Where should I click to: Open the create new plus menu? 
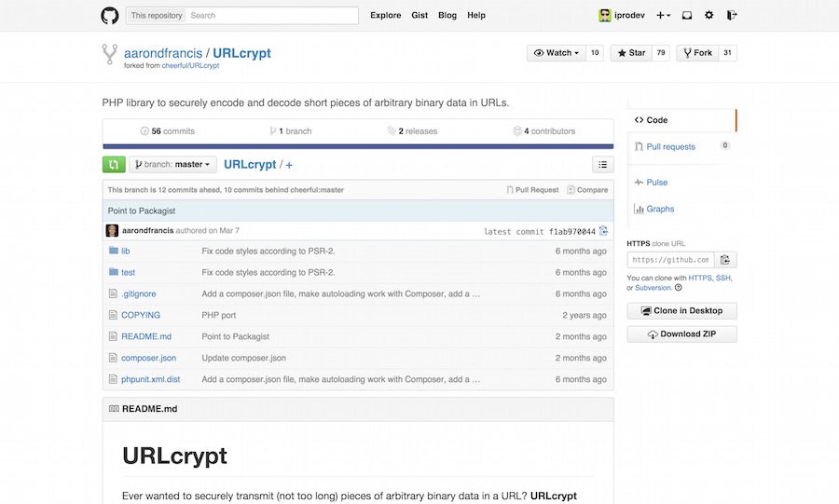pos(663,16)
